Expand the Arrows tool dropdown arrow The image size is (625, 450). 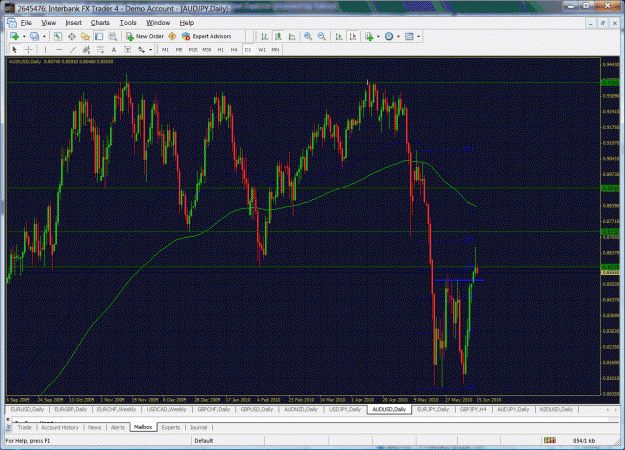tap(150, 49)
